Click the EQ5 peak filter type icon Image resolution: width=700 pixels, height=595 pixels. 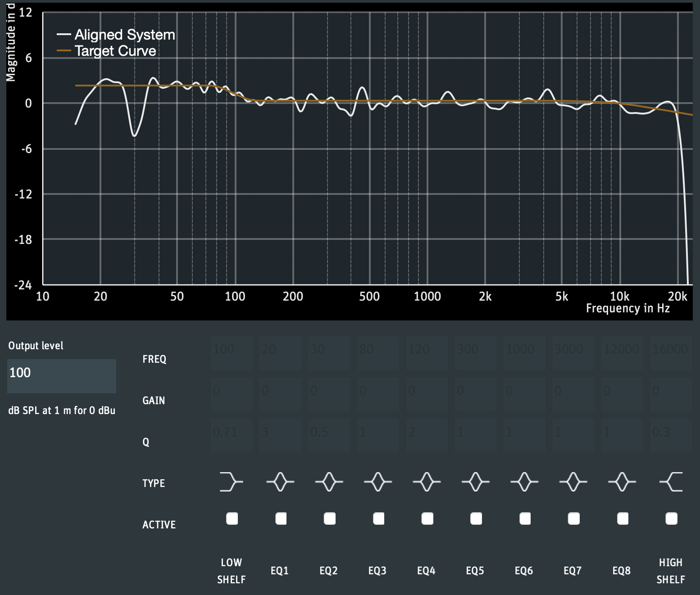coord(476,482)
